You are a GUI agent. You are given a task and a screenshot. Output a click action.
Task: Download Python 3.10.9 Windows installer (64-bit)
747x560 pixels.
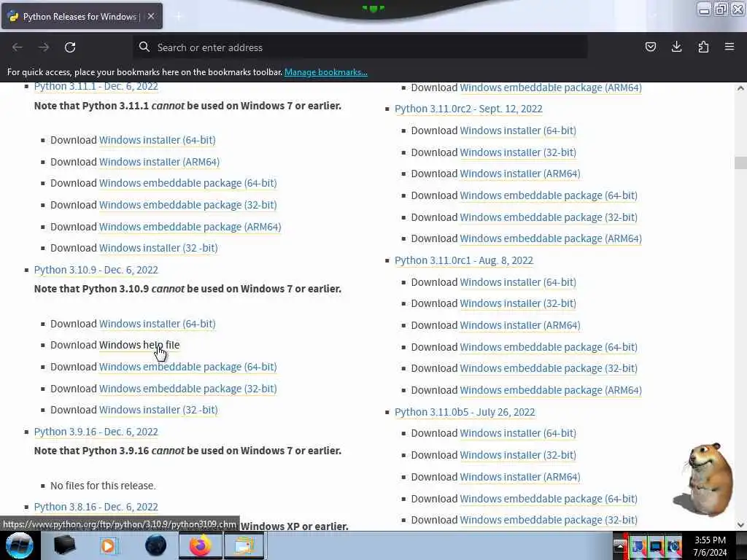tap(158, 324)
